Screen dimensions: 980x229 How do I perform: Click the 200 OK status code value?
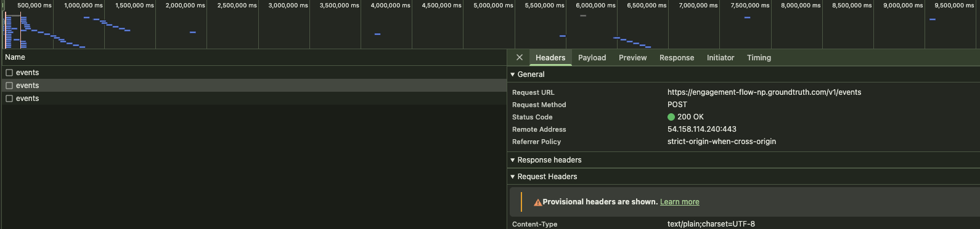coord(690,117)
